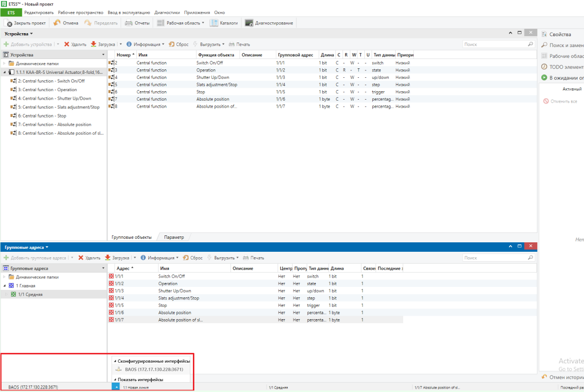The height and width of the screenshot is (392, 584).
Task: Sort by the Номер column header
Action: [x=125, y=55]
